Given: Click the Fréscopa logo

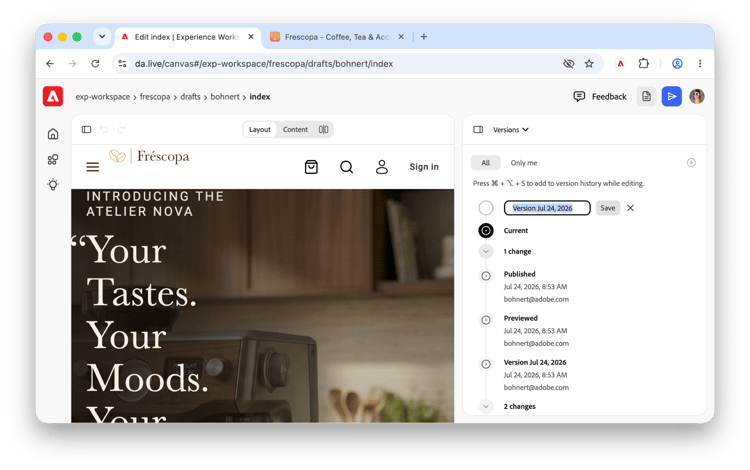Looking at the screenshot, I should click(149, 156).
